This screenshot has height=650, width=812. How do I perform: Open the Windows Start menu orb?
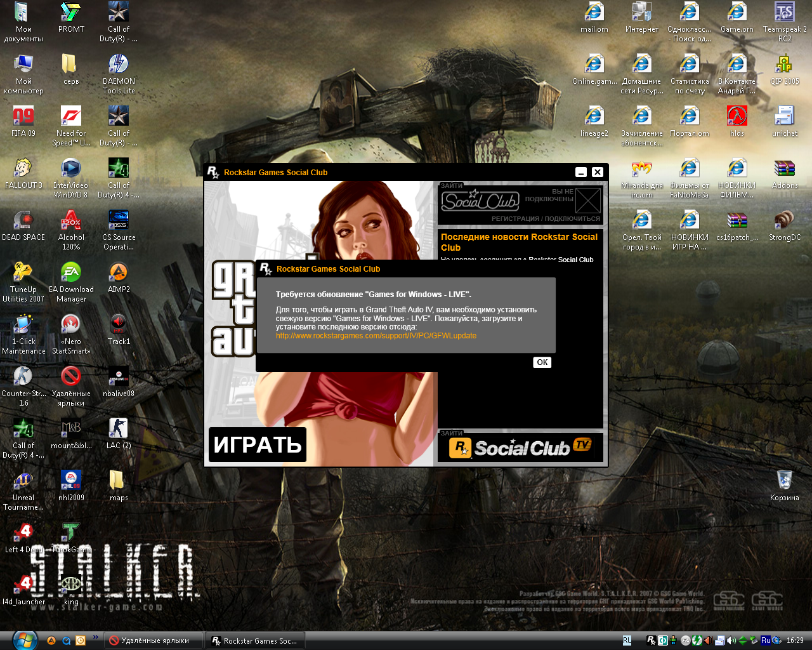click(24, 640)
